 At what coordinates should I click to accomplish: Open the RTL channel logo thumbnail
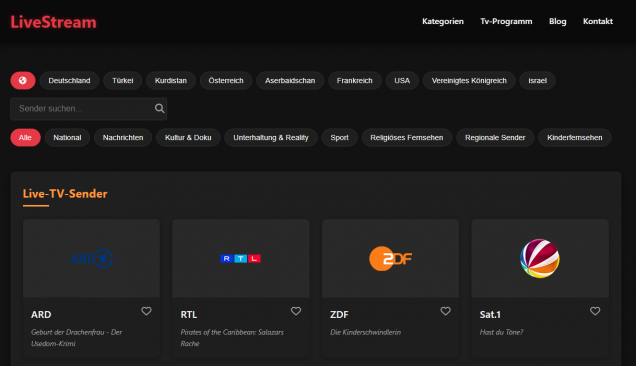(241, 258)
